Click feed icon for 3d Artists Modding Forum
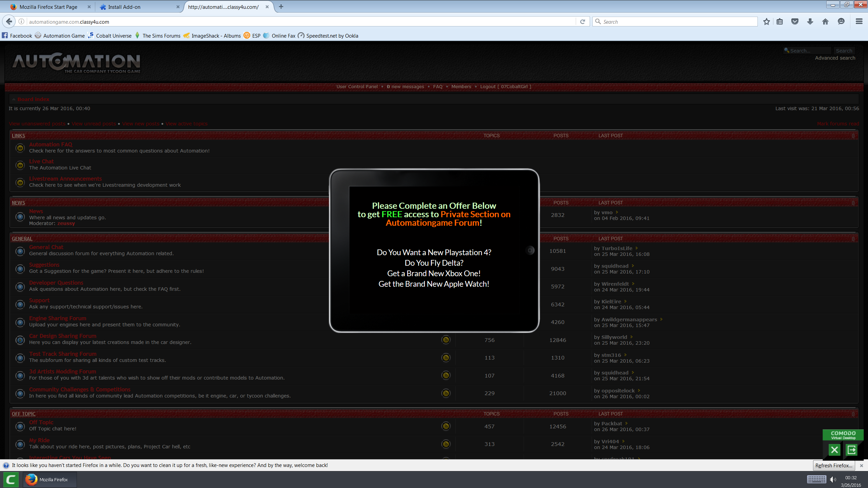The image size is (868, 488). [446, 375]
